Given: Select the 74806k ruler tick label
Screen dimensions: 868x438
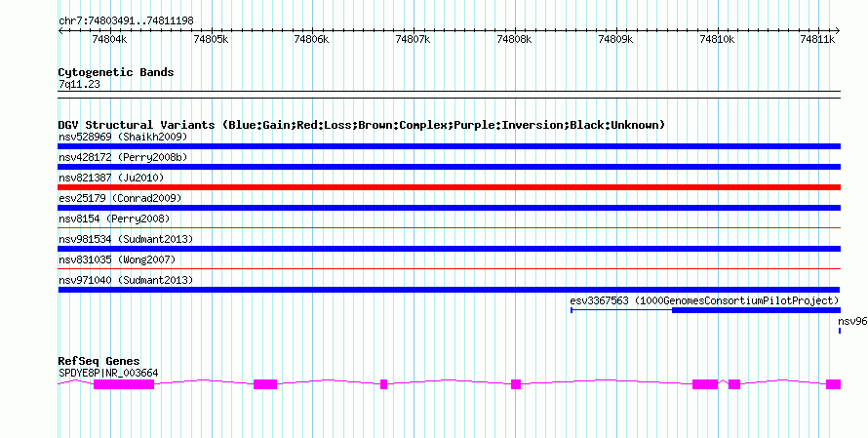Looking at the screenshot, I should [x=312, y=40].
